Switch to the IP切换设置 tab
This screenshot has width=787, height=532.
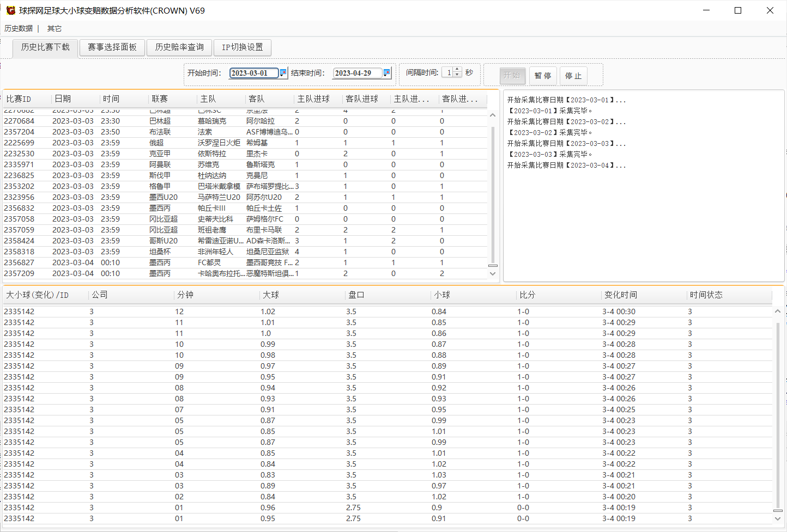coord(243,47)
